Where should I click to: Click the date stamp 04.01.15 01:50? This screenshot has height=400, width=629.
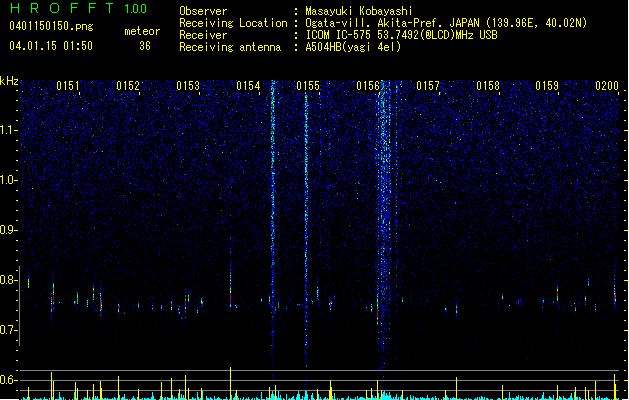point(51,46)
